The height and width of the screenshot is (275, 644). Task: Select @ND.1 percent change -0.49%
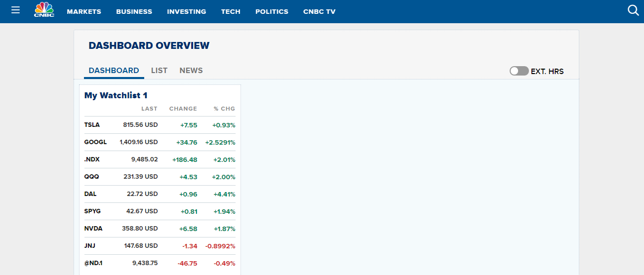click(x=225, y=263)
